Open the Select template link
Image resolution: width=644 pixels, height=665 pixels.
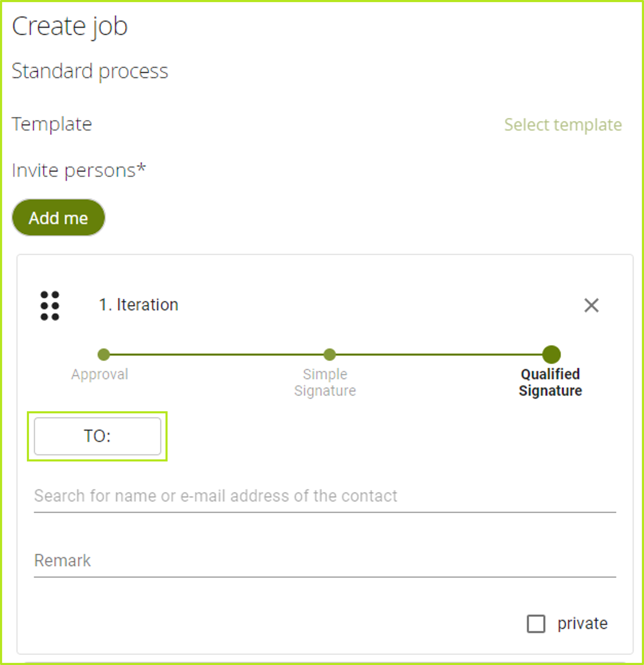(x=563, y=125)
